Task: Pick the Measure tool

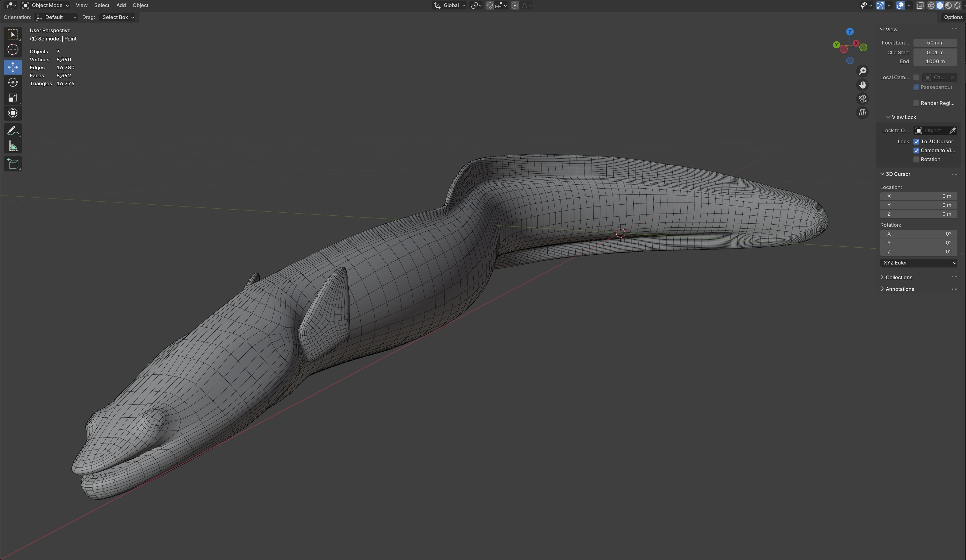Action: tap(13, 146)
